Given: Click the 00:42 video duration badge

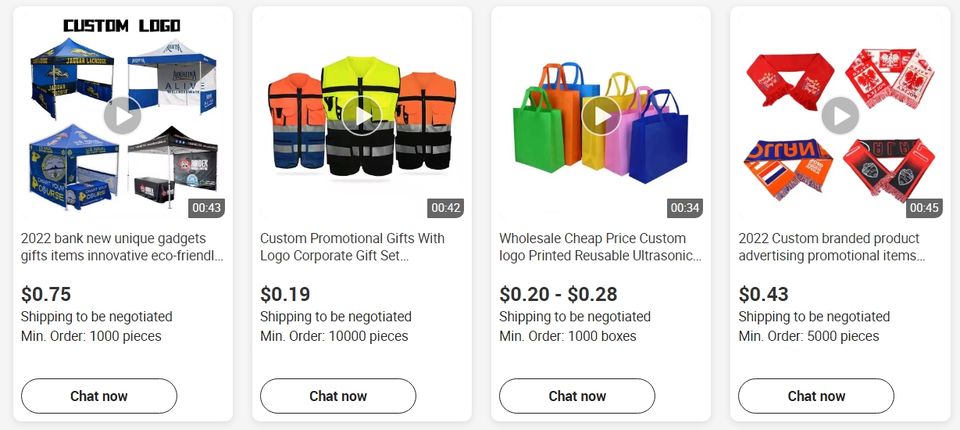Looking at the screenshot, I should pos(446,208).
